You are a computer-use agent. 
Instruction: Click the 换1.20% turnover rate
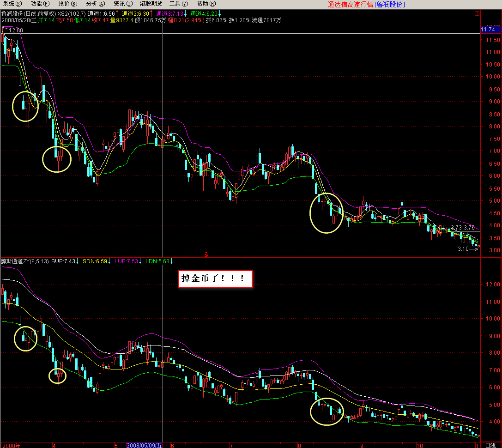click(x=240, y=20)
